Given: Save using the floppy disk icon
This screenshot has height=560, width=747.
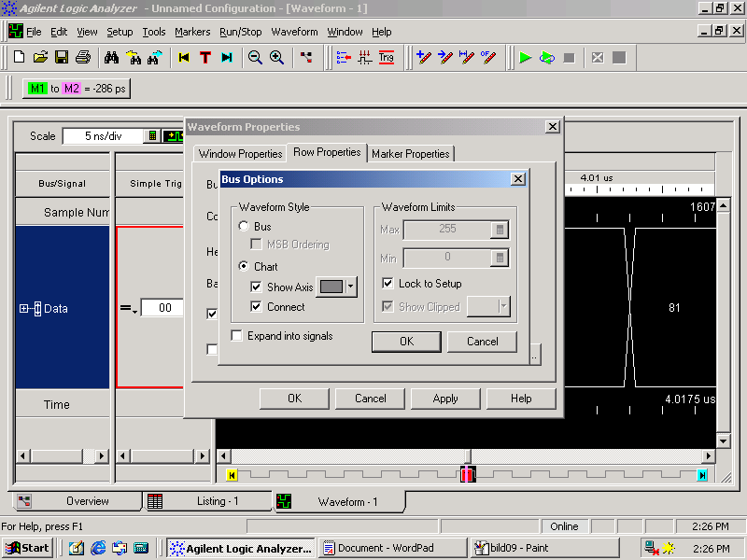Looking at the screenshot, I should tap(62, 58).
